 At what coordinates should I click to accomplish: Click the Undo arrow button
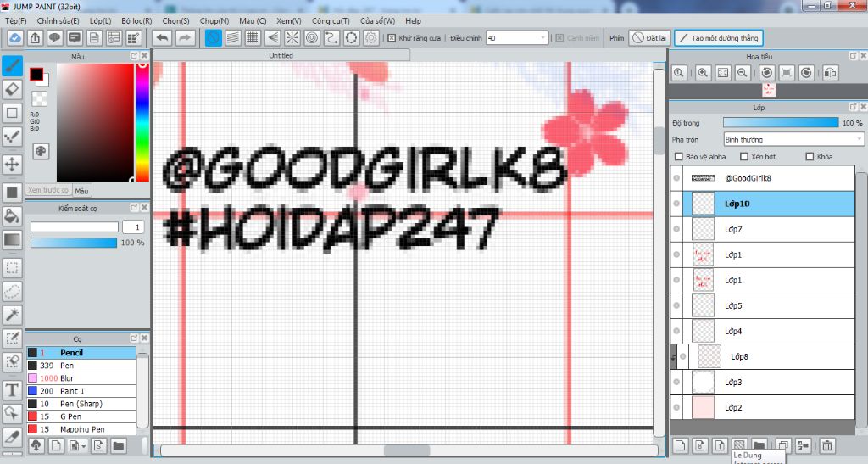point(162,38)
